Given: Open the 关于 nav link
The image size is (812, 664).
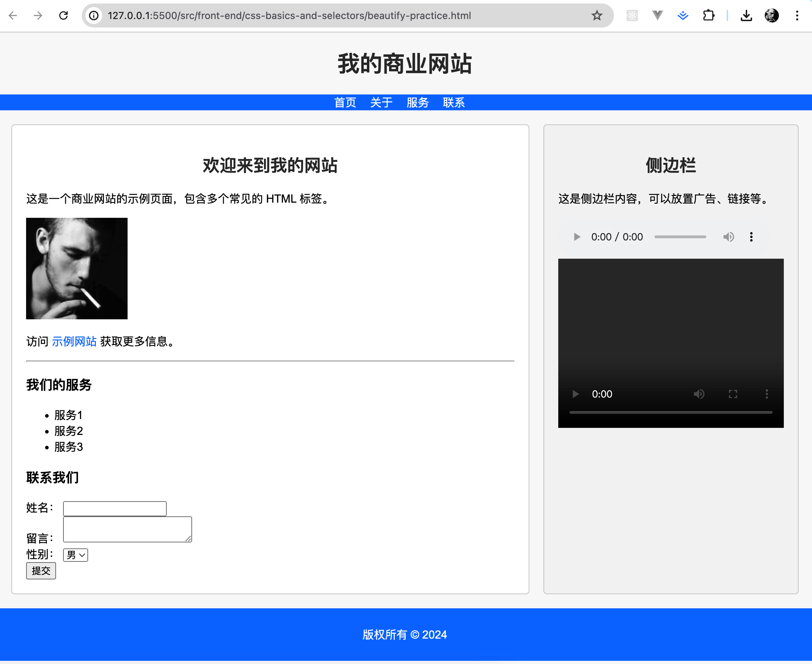Looking at the screenshot, I should click(381, 103).
